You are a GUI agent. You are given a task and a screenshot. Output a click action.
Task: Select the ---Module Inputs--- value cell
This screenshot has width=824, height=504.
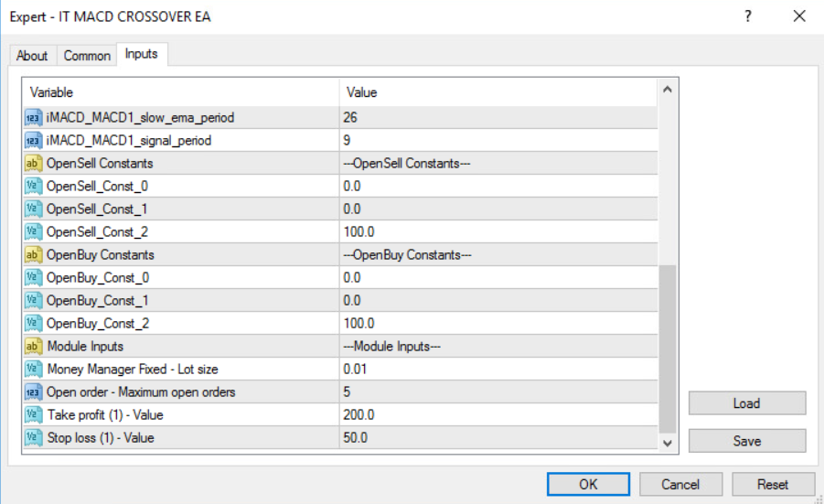tap(498, 347)
